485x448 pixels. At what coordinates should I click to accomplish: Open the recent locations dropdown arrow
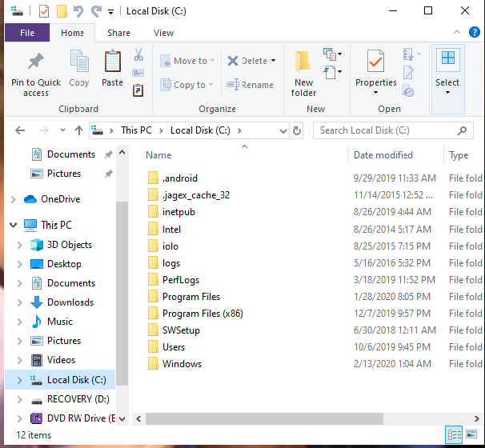pyautogui.click(x=62, y=130)
